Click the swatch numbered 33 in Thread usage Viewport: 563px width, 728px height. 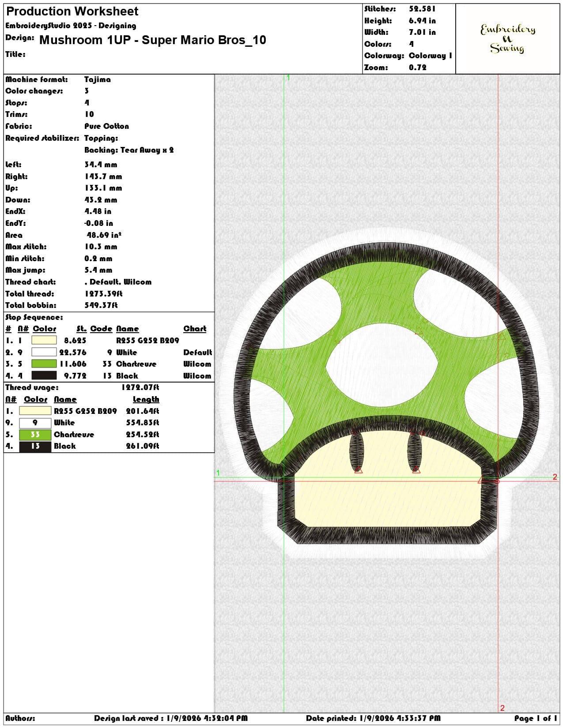(35, 434)
